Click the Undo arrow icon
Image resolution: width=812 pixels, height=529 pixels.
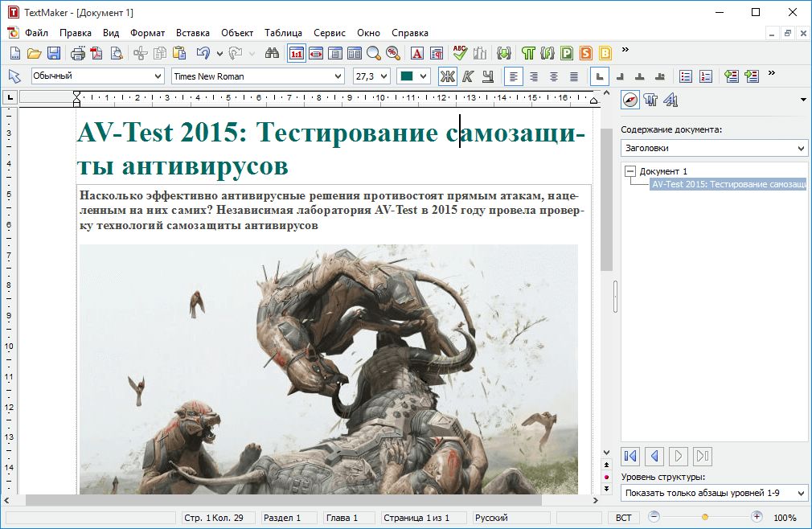tap(203, 53)
